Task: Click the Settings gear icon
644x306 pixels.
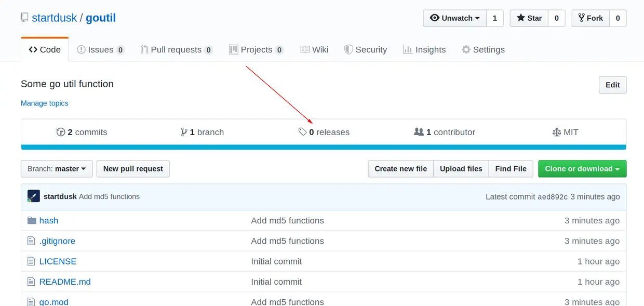Action: pos(466,49)
